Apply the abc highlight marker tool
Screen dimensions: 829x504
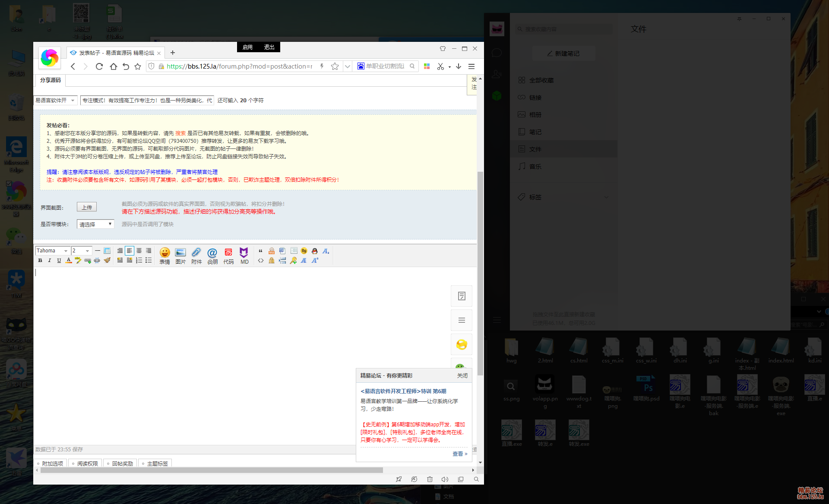click(x=78, y=260)
